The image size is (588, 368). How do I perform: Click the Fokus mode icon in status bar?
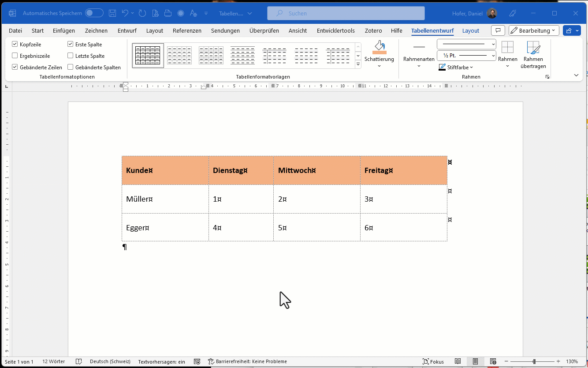[426, 361]
